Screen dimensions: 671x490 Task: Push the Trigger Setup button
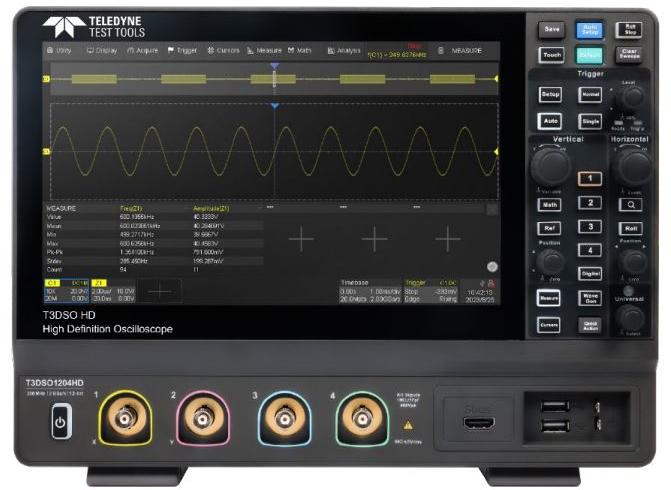tap(550, 94)
